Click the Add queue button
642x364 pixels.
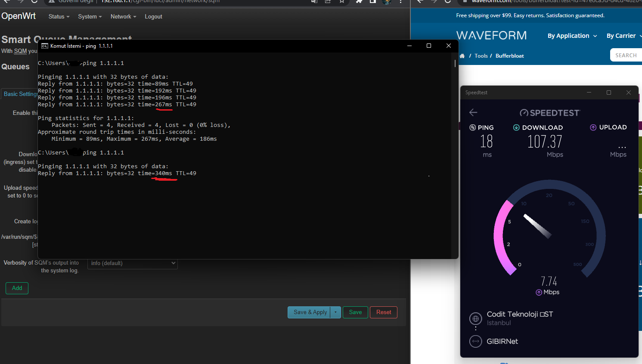tap(17, 288)
